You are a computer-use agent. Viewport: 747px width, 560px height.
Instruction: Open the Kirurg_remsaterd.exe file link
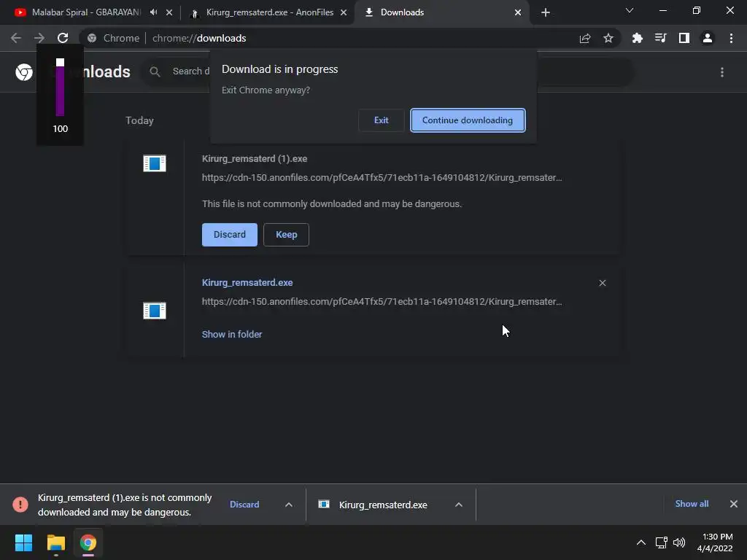[x=247, y=282]
